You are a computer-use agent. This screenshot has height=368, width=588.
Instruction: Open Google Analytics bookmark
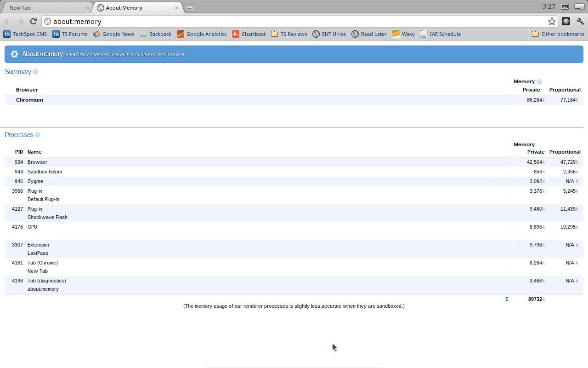tap(202, 34)
